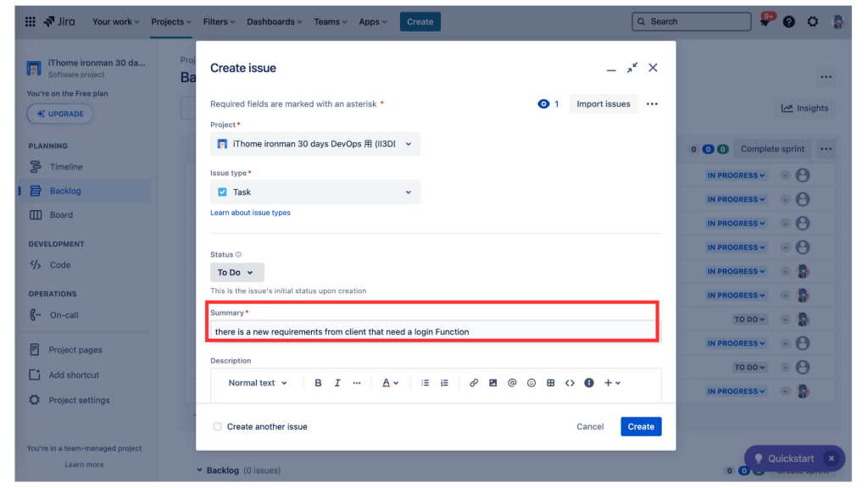The width and height of the screenshot is (868, 488).
Task: Open the Project dropdown
Action: click(x=315, y=144)
